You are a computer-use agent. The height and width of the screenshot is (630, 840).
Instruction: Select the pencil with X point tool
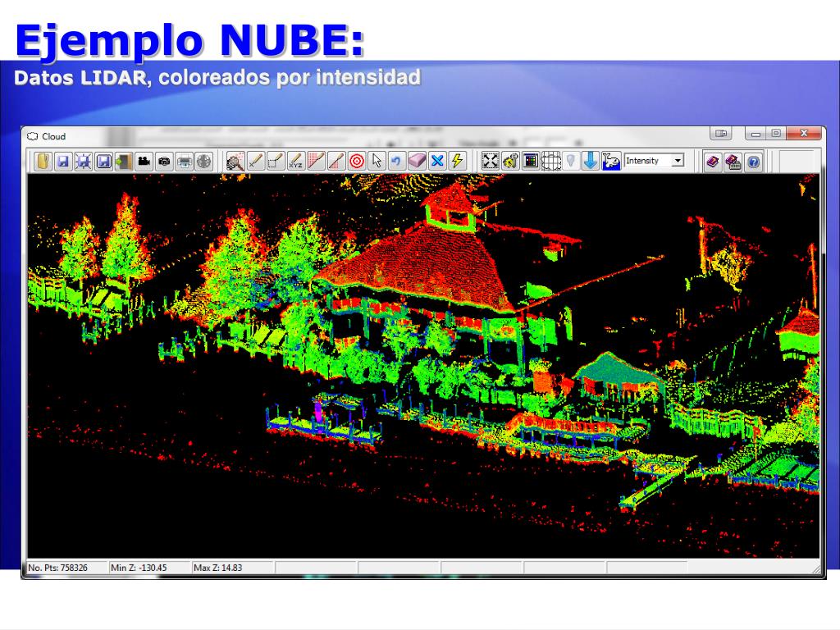256,161
